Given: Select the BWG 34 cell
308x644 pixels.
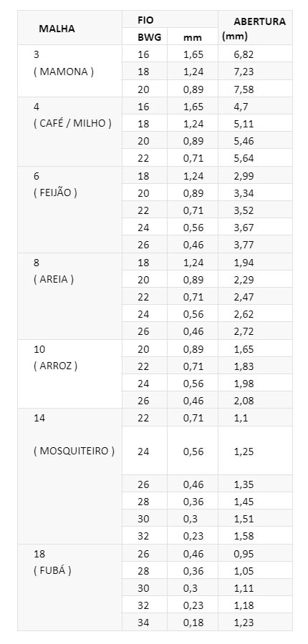Looking at the screenshot, I should pos(145,623).
